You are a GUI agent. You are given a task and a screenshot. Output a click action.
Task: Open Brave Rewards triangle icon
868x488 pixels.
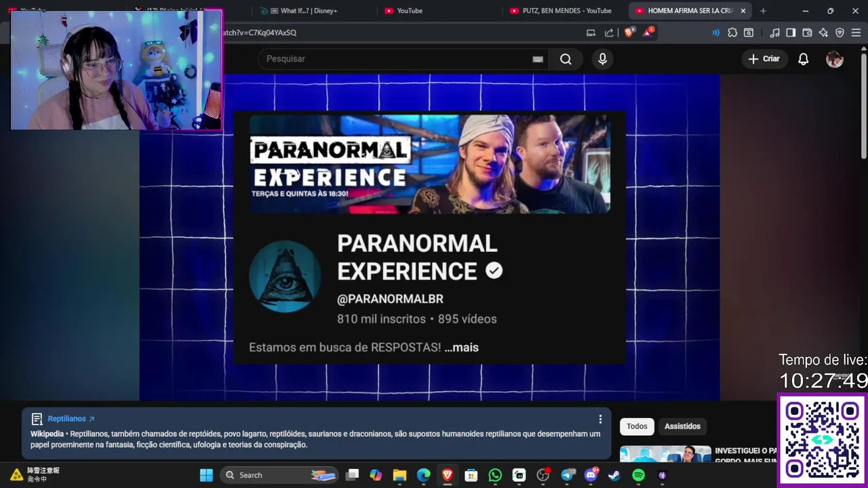[x=648, y=32]
